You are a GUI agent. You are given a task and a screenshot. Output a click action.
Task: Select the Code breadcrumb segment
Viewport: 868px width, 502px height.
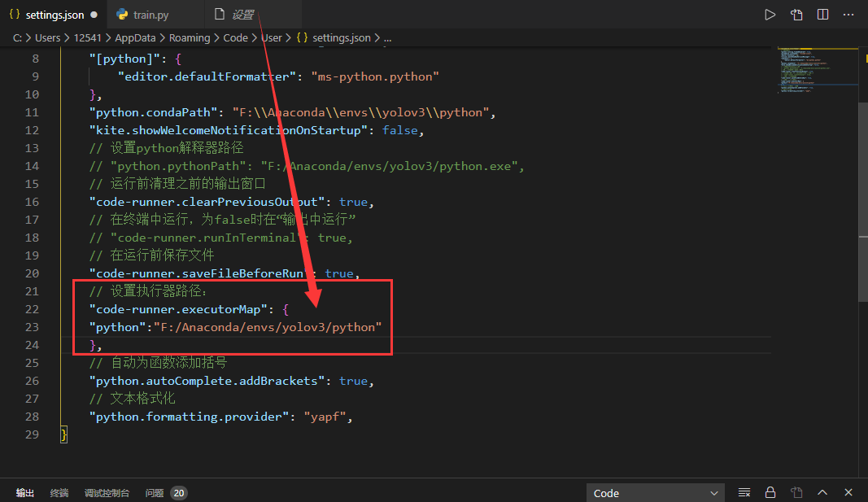235,38
